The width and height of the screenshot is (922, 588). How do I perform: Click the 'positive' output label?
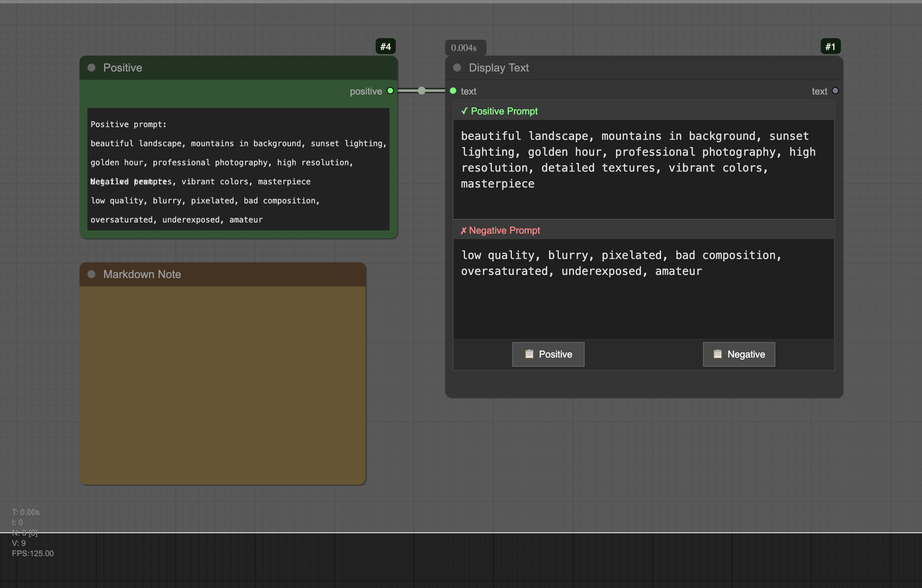pos(366,91)
